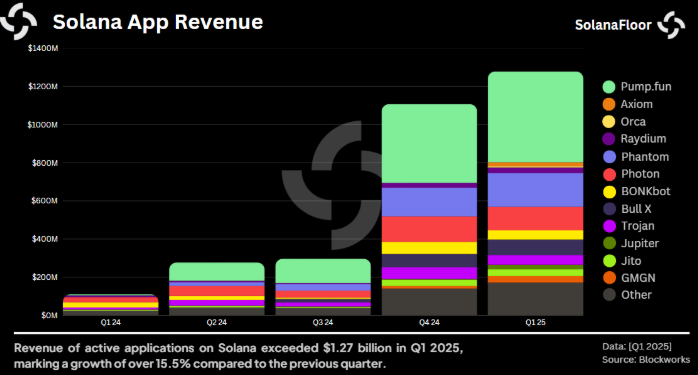Click the Data: [Q1 2025] text
Image resolution: width=698 pixels, height=375 pixels.
(x=637, y=346)
